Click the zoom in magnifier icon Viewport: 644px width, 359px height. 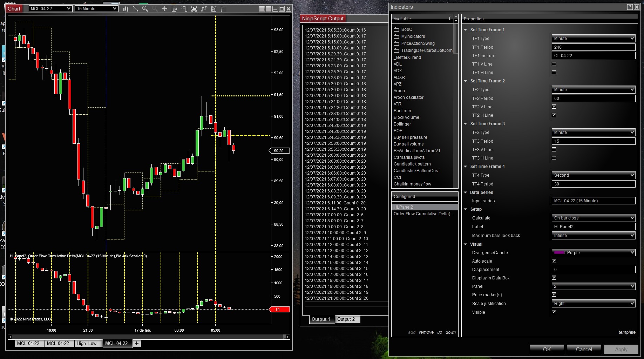coord(145,9)
